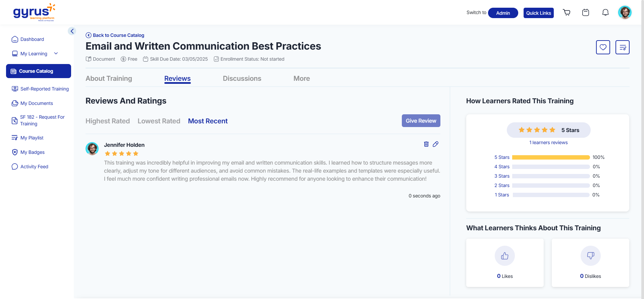644x299 pixels.
Task: Add course to playlist icon button
Action: pyautogui.click(x=622, y=47)
